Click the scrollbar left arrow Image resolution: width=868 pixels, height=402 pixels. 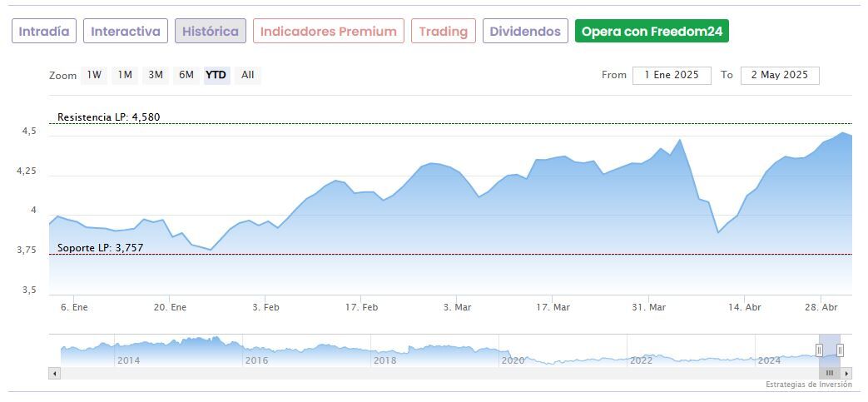pos(55,373)
